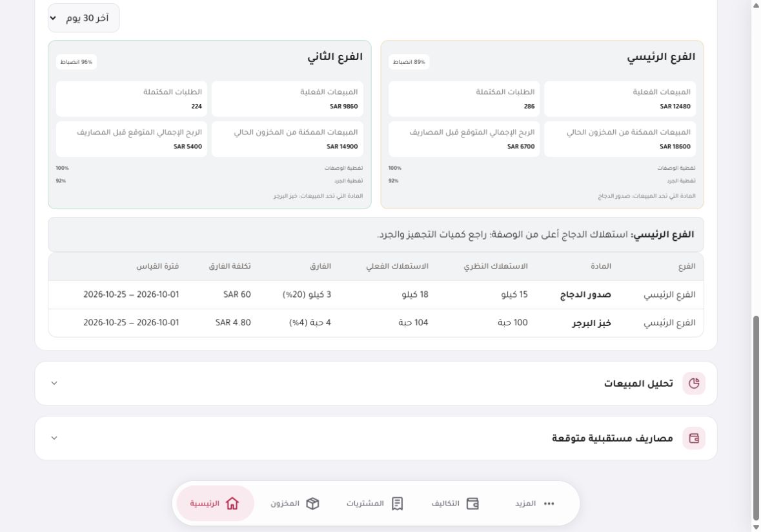Click صدور الدجاج item in table
Viewport: 761px width, 532px height.
[x=585, y=294]
